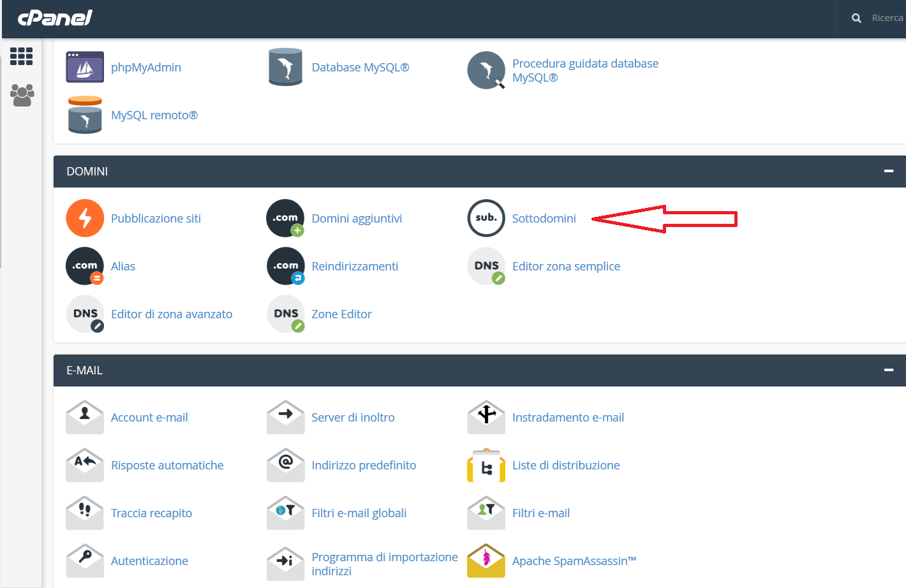Open Editor di zona avanzato link
Image resolution: width=906 pixels, height=588 pixels.
(172, 314)
